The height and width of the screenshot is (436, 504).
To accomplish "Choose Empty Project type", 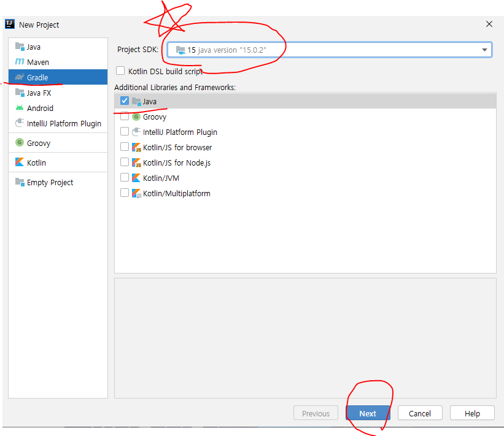I will click(58, 182).
